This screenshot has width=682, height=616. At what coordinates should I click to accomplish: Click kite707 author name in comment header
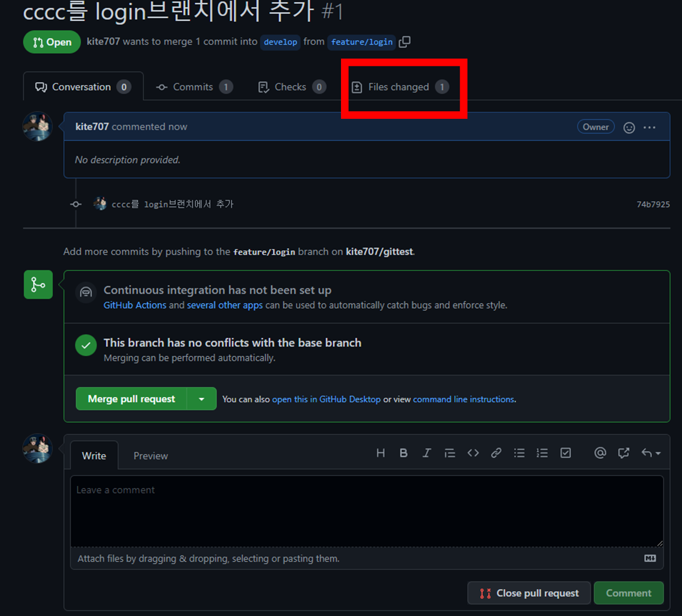click(x=92, y=126)
